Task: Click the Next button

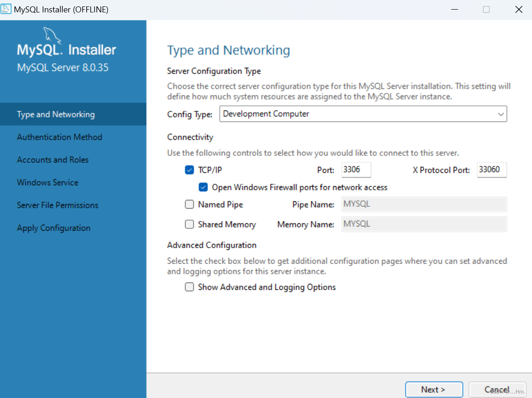Action: pos(433,389)
